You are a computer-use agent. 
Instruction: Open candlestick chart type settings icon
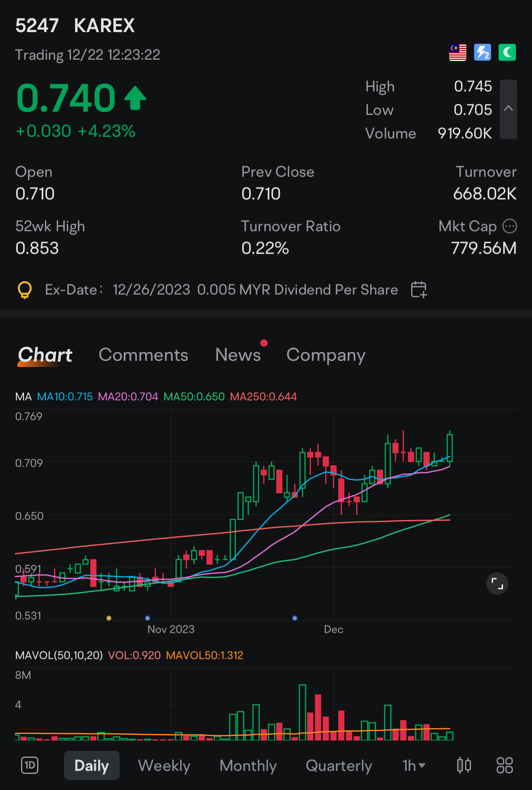[464, 765]
